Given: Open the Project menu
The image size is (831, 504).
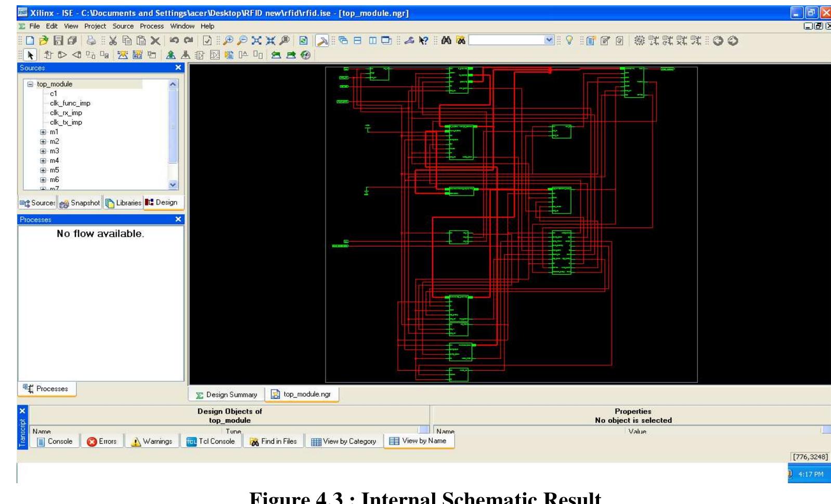Looking at the screenshot, I should (95, 26).
